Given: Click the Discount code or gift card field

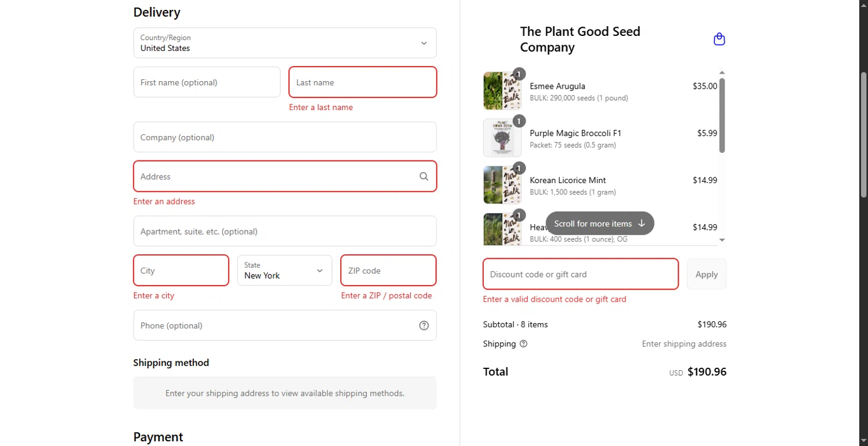Looking at the screenshot, I should coord(580,274).
